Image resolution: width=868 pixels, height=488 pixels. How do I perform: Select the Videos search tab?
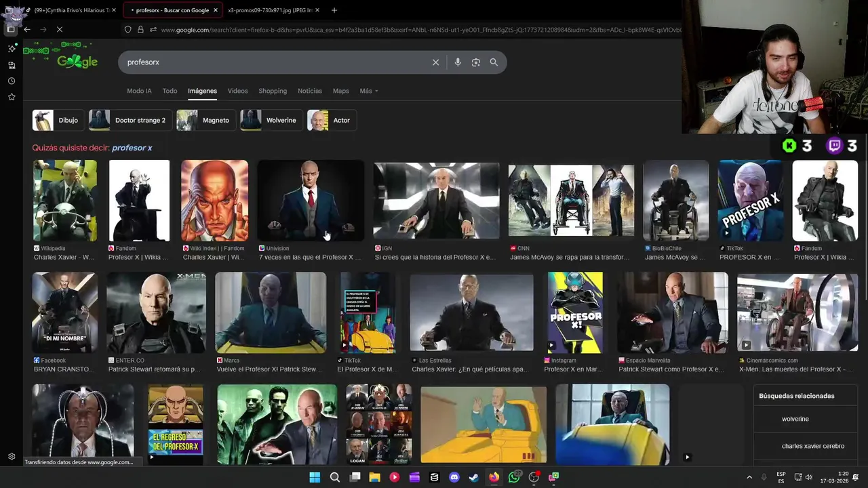[237, 91]
